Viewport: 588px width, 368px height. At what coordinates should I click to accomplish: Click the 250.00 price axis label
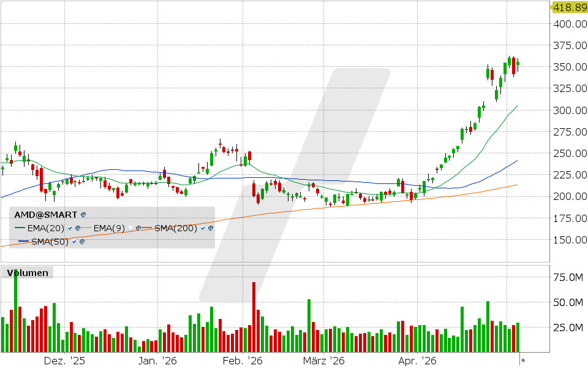pos(570,153)
